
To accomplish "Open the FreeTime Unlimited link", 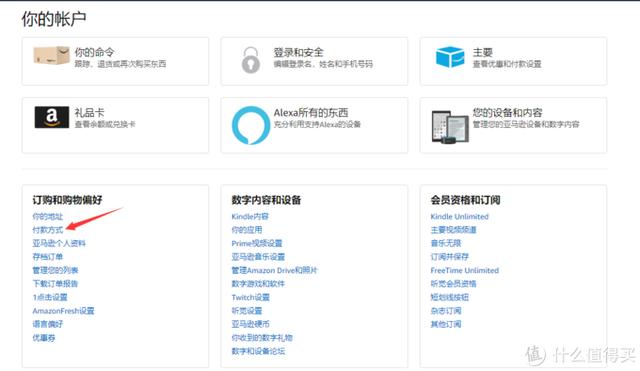I will tap(464, 270).
